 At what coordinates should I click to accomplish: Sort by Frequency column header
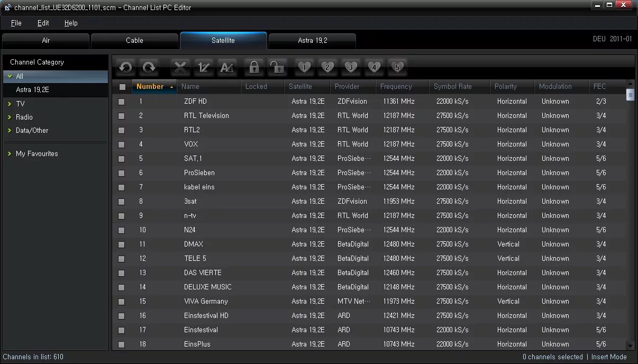tap(403, 87)
